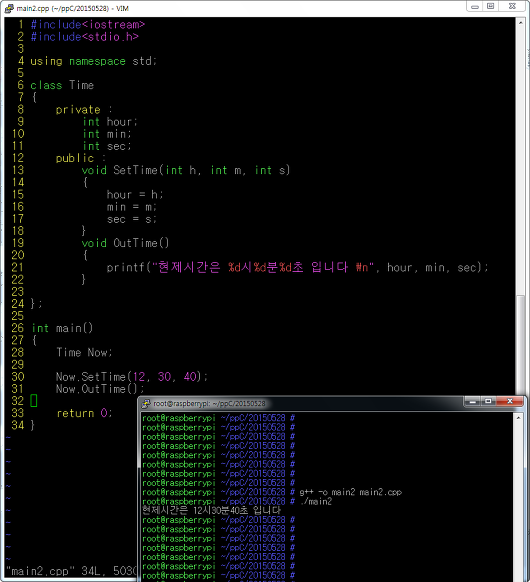Click the 'min = m;' assignment
The width and height of the screenshot is (530, 582).
[x=132, y=207]
